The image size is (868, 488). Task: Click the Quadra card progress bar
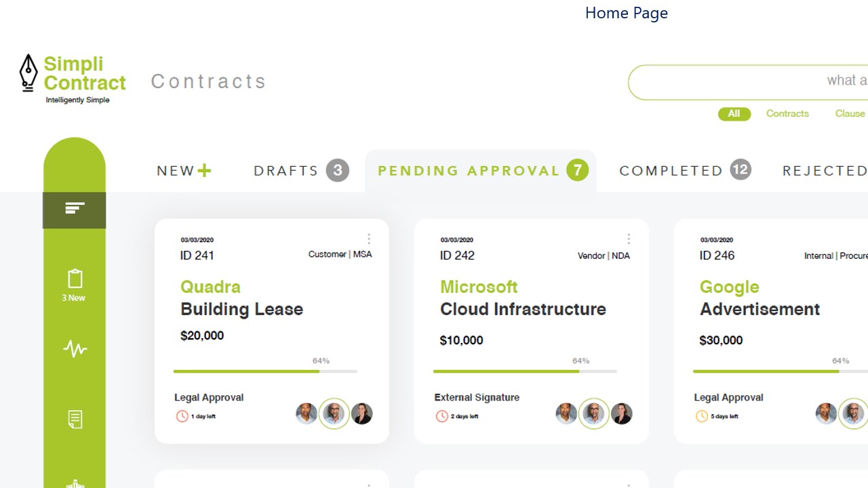pos(265,371)
